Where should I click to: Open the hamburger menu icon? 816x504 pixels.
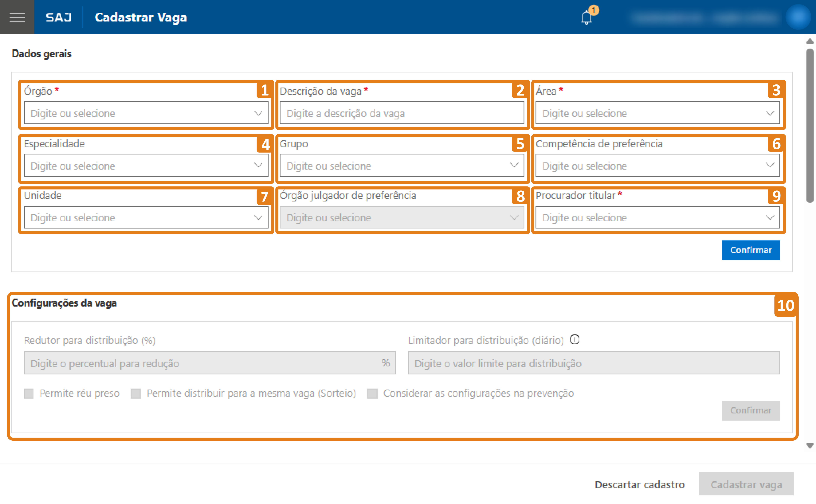click(17, 17)
